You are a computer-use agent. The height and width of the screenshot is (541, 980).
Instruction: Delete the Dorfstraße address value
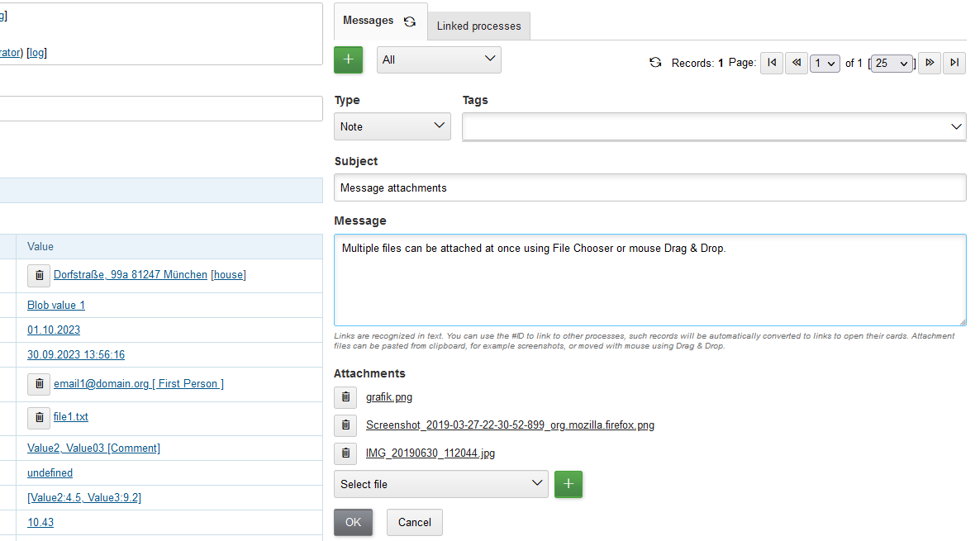point(39,275)
